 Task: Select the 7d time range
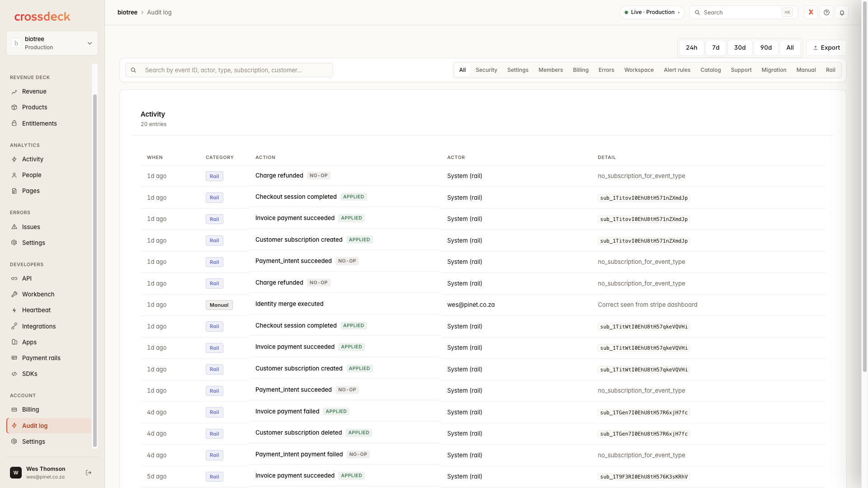point(716,48)
